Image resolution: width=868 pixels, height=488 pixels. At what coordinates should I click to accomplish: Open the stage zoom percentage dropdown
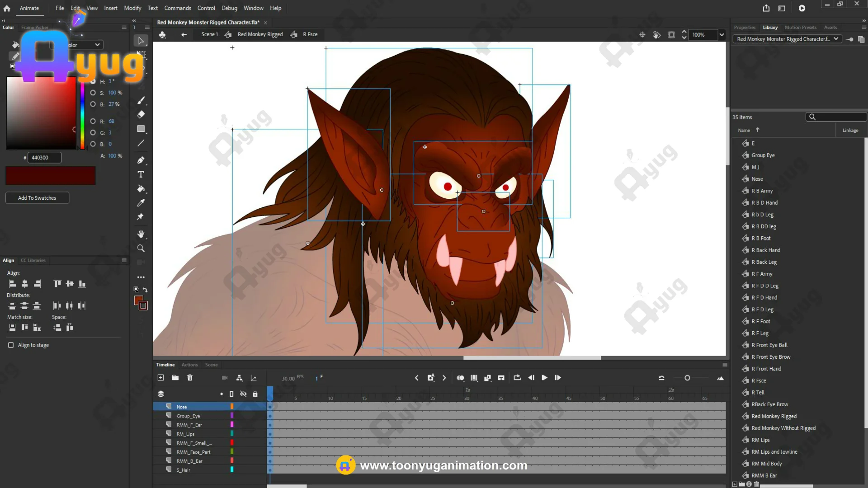tap(722, 35)
